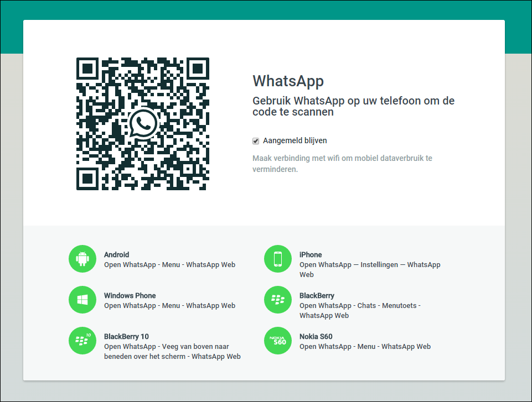
Task: Click the Windows Phone heading
Action: click(130, 296)
